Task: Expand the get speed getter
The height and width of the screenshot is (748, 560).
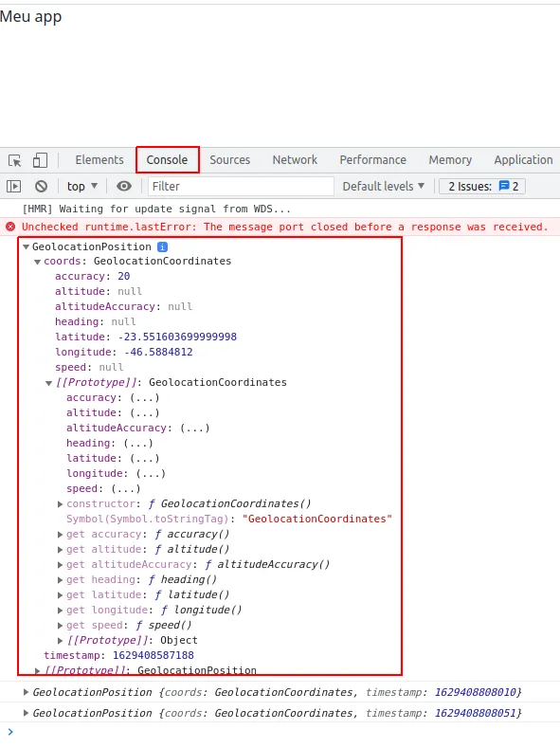Action: tap(60, 626)
